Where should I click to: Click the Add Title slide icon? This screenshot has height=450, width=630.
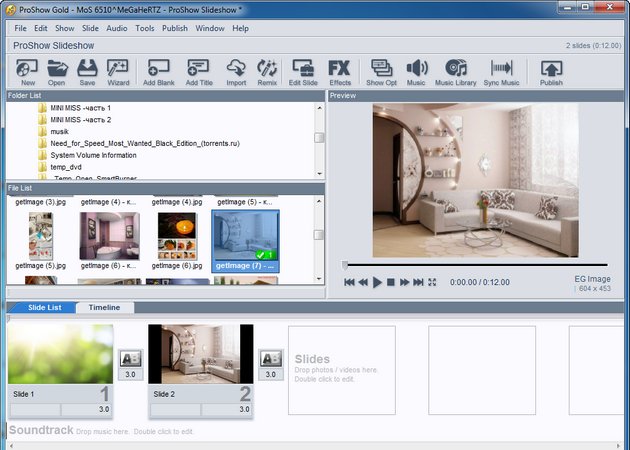199,71
